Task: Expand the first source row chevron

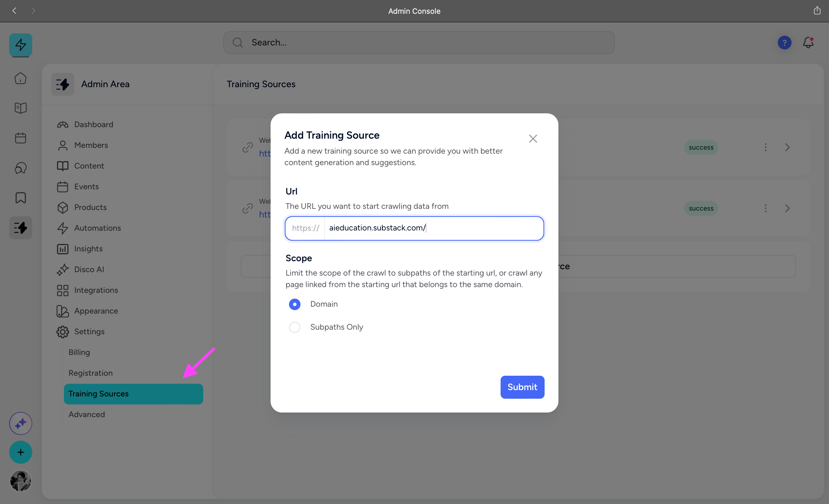Action: (787, 147)
